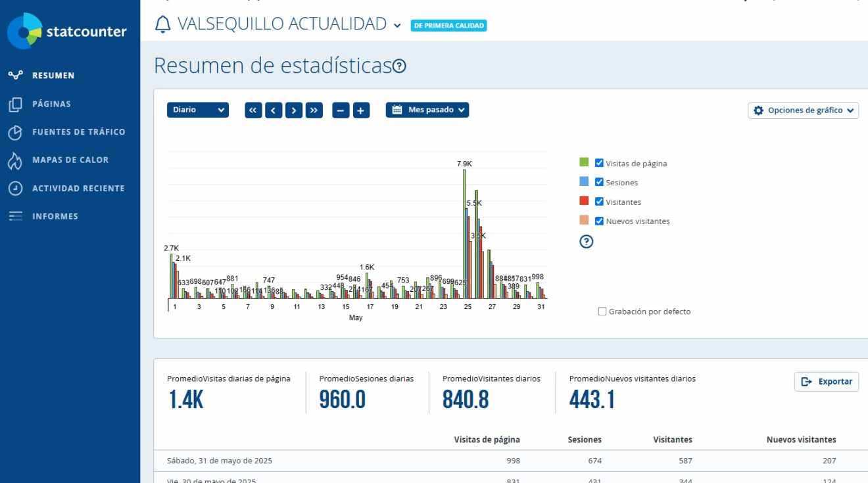The image size is (868, 483).
Task: Click green Visitas de página color swatch
Action: [x=584, y=162]
